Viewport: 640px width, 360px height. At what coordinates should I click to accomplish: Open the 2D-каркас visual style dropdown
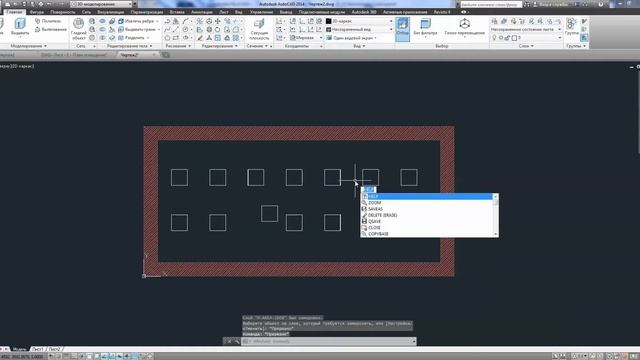tap(359, 21)
